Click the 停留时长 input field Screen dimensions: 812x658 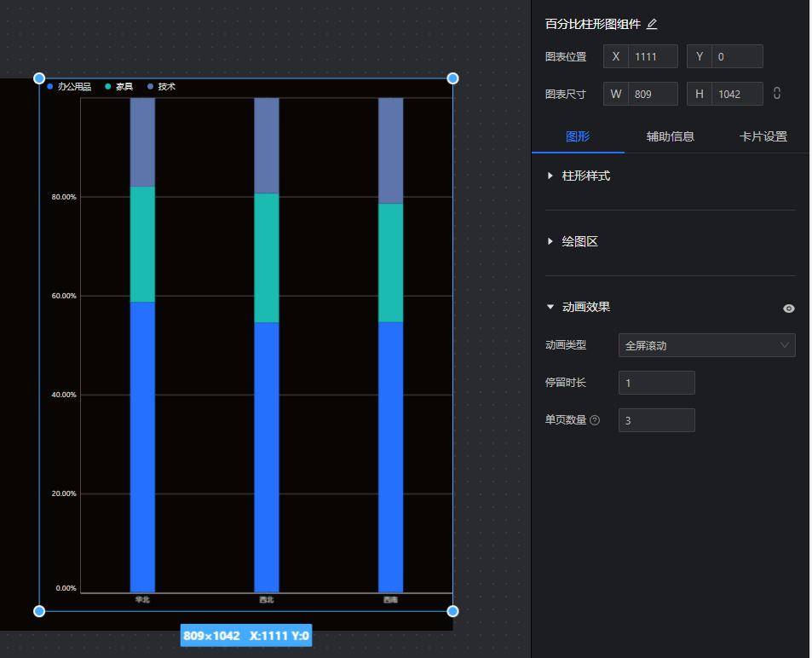click(656, 383)
